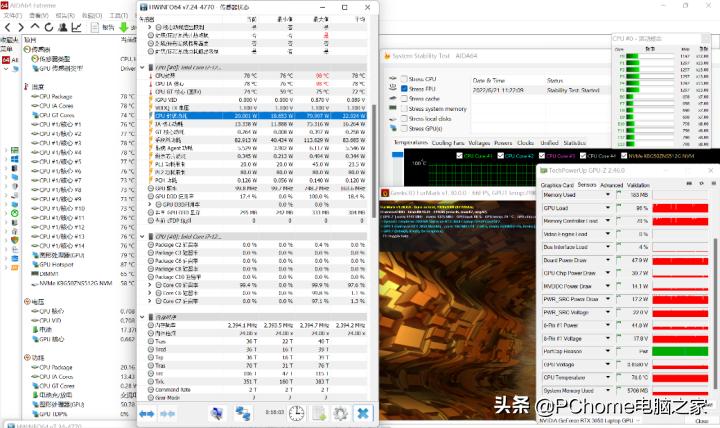
Task: Click PerfCap Reason green bar in GPU-Z
Action: pyautogui.click(x=680, y=351)
